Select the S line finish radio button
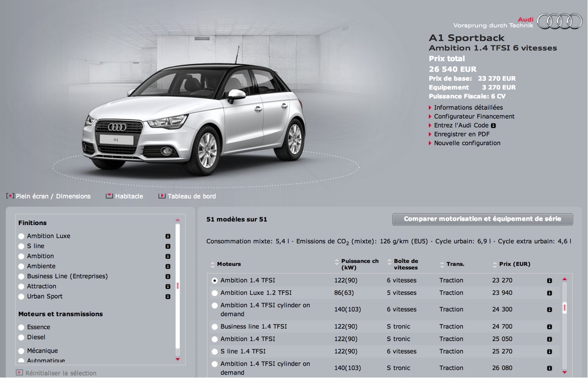Screen dimensions: 588x378 [21, 247]
